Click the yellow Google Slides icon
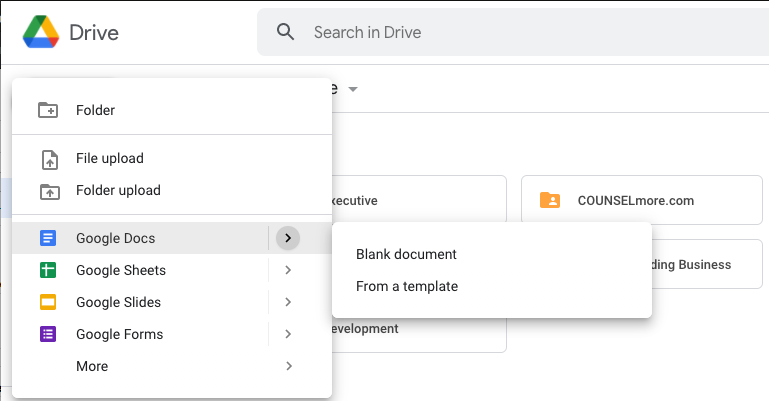 pos(48,302)
